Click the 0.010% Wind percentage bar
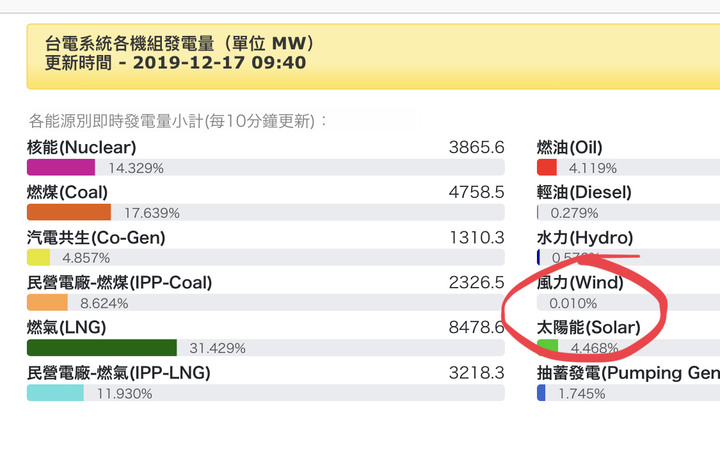720x451 pixels. click(x=629, y=302)
